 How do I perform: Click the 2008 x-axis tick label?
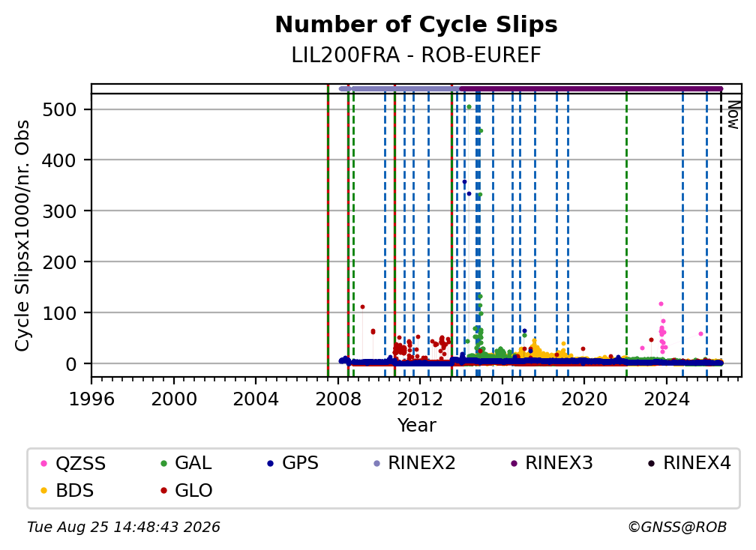click(338, 399)
